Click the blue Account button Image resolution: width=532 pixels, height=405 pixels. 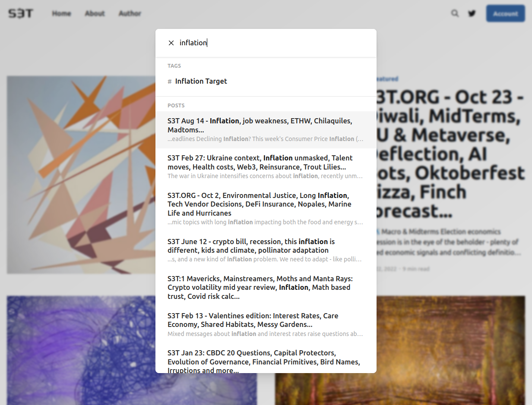(505, 13)
